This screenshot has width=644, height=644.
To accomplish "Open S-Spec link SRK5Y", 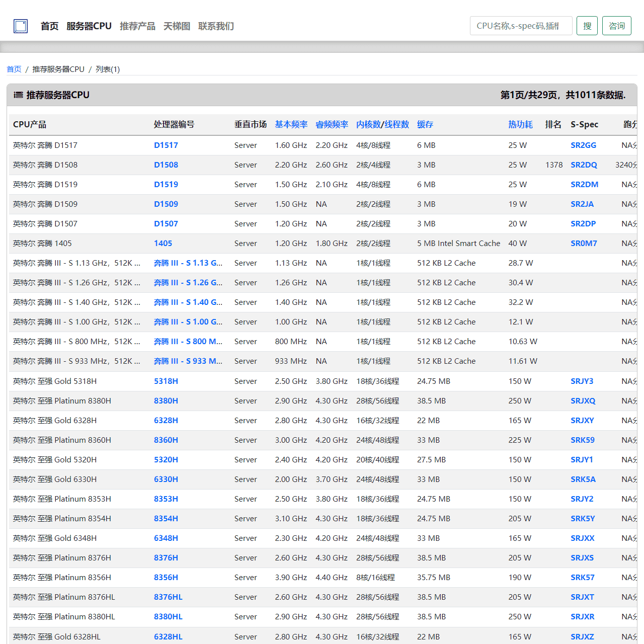I will pyautogui.click(x=583, y=518).
